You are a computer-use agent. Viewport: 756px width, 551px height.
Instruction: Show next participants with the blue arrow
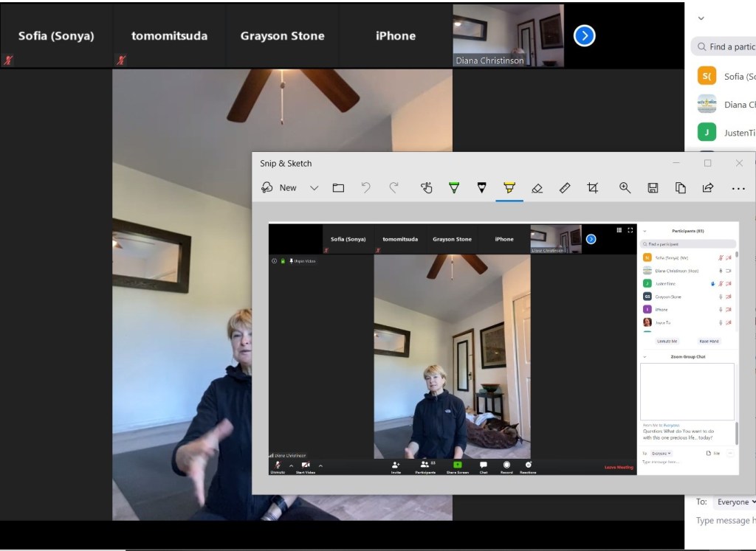584,35
